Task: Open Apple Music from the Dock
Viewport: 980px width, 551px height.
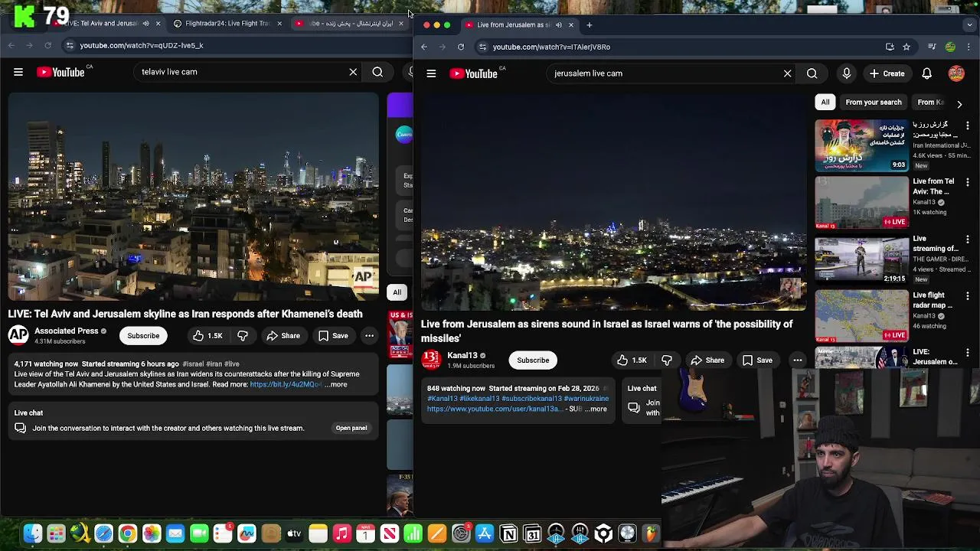Action: point(341,533)
